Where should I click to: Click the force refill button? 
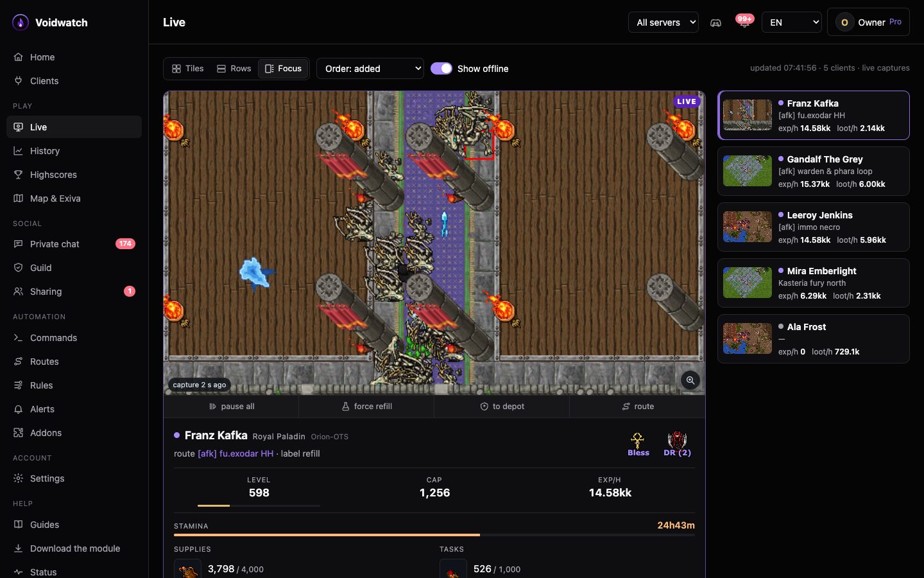pos(366,407)
